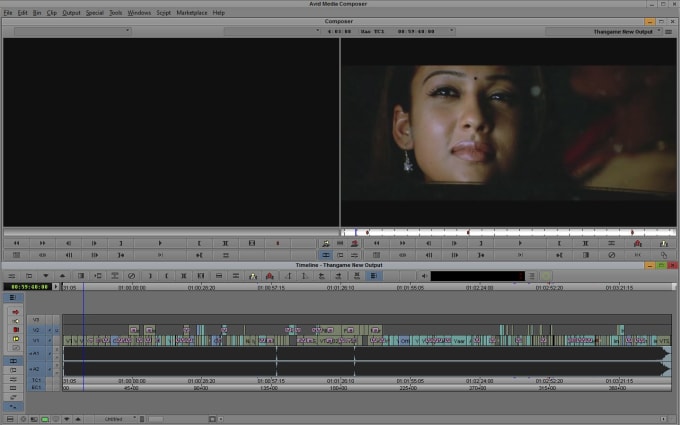This screenshot has height=425, width=680.
Task: Click the up arrow icon in timeline toolbar
Action: click(62, 276)
